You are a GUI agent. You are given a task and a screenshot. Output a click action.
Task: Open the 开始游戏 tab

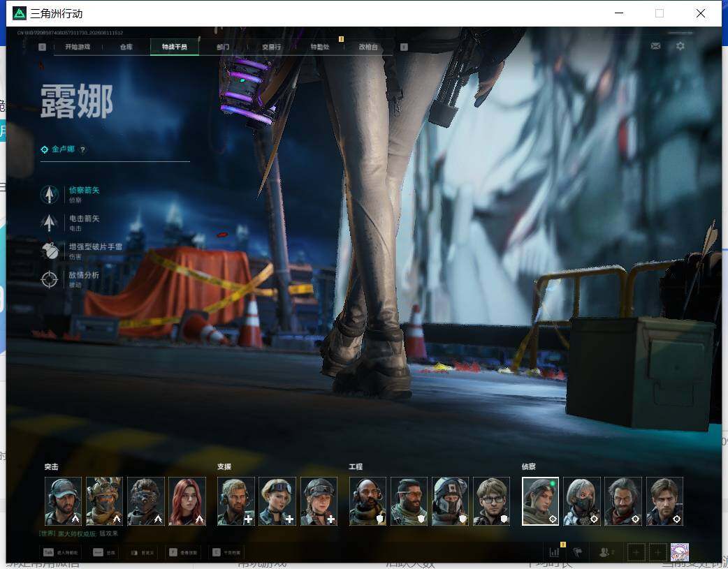[x=78, y=47]
